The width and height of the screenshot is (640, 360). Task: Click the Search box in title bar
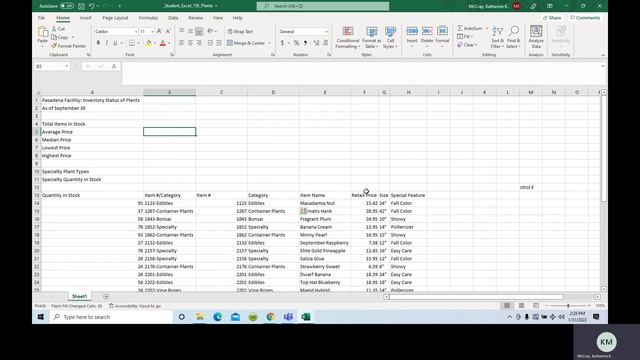pyautogui.click(x=322, y=6)
